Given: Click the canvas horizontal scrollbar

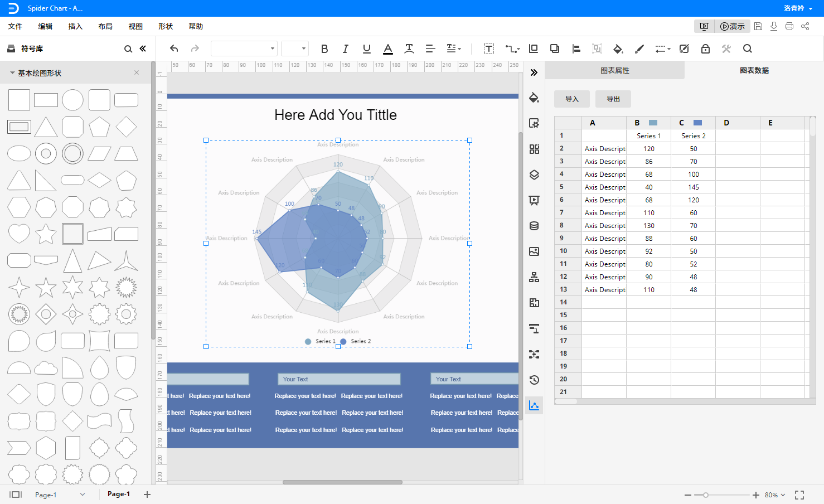Looking at the screenshot, I should pyautogui.click(x=342, y=482).
